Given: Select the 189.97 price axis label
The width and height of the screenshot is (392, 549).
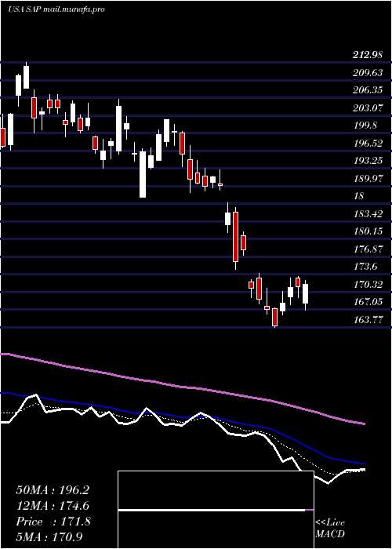Looking at the screenshot, I should [368, 178].
